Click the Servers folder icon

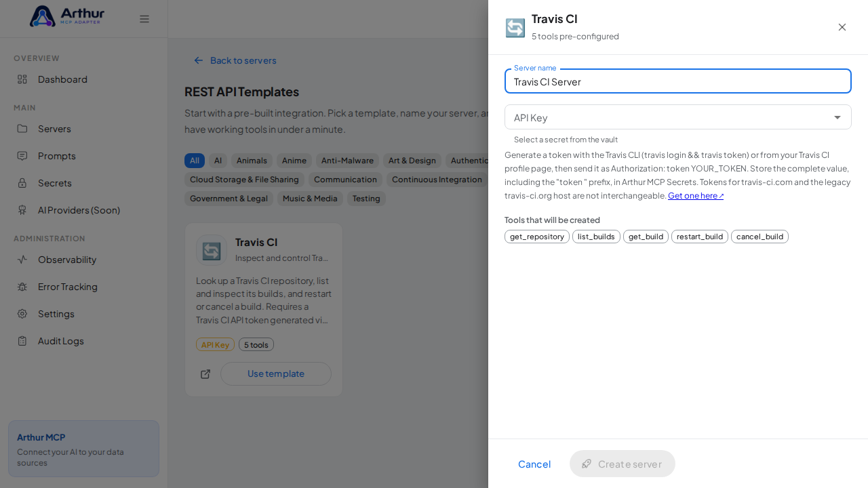tap(22, 129)
